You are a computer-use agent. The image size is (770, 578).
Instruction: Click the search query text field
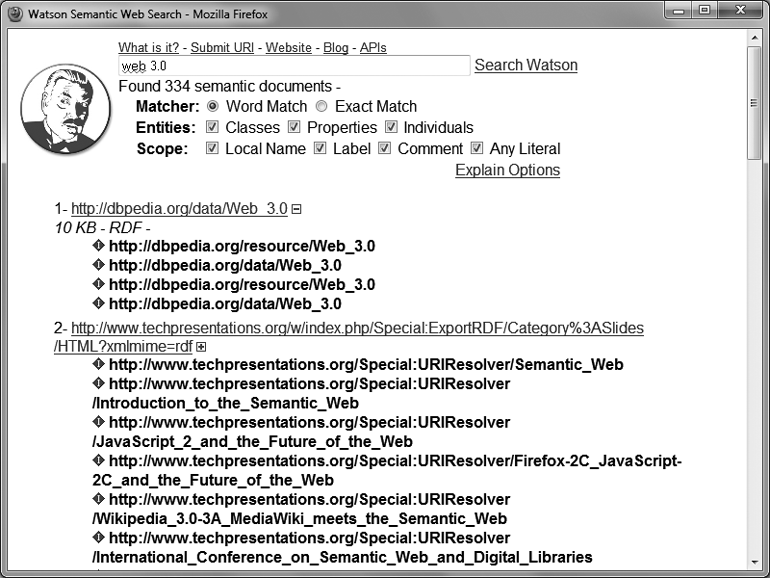pyautogui.click(x=293, y=66)
